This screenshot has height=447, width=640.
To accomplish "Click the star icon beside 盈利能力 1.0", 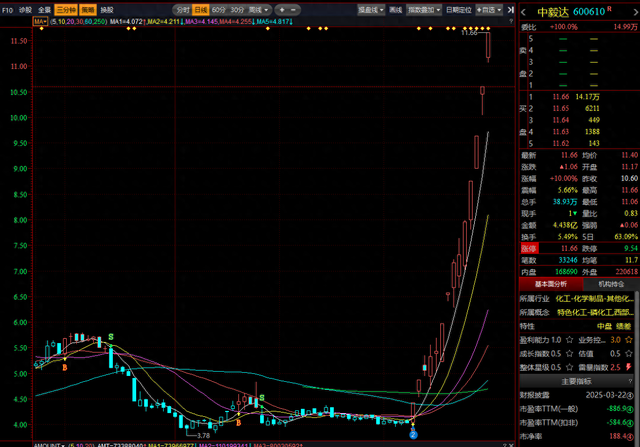I will 569,340.
